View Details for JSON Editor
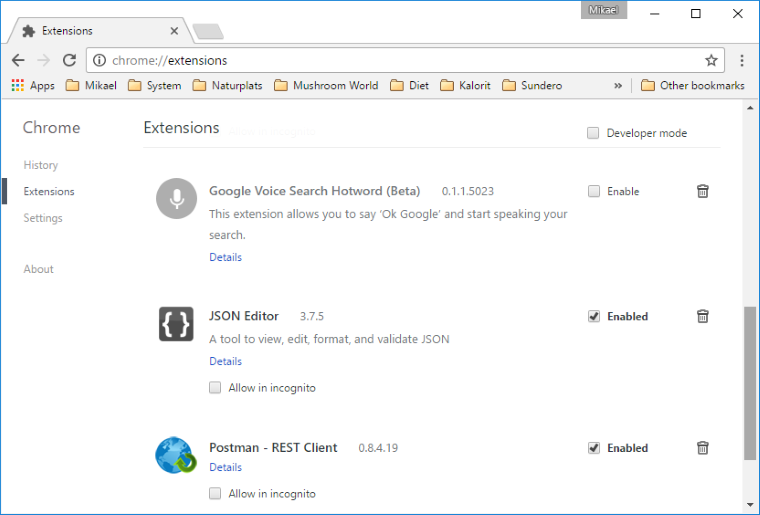The image size is (760, 515). [x=225, y=361]
